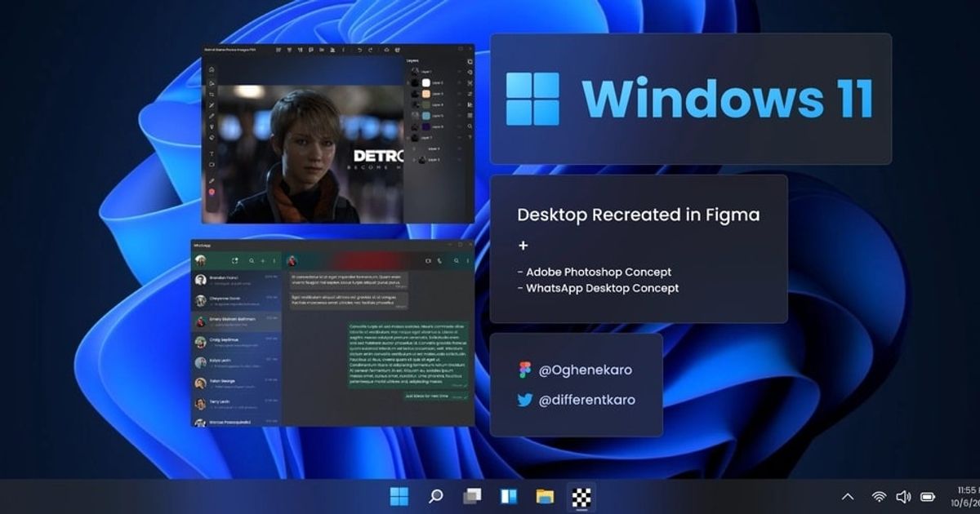Viewport: 980px width, 514px height.
Task: Open your profile avatar in WhatsApp sidebar header
Action: [x=201, y=260]
